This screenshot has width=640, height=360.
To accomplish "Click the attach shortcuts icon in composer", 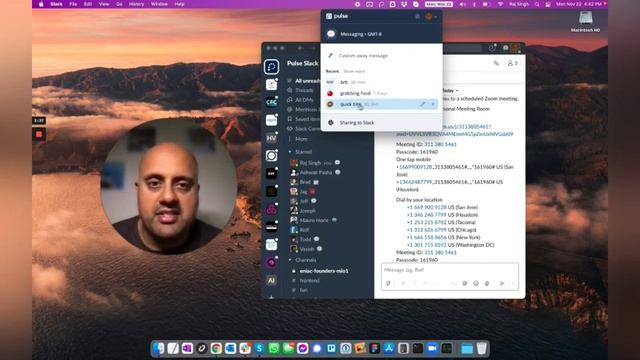I will [x=388, y=283].
